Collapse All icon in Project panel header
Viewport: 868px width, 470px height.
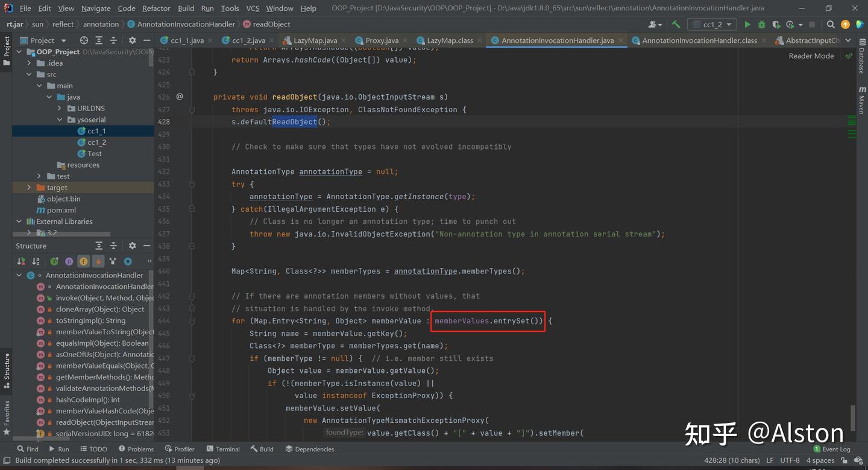point(113,40)
